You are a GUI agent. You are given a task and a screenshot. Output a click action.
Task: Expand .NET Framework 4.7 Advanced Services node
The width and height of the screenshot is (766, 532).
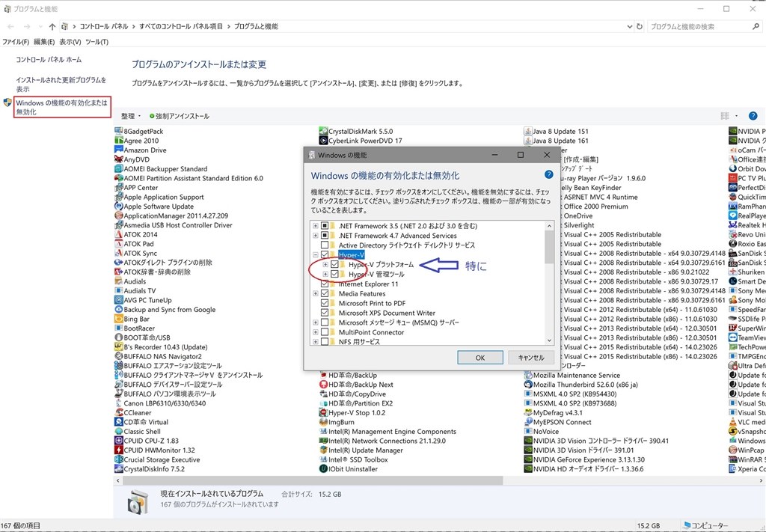316,236
